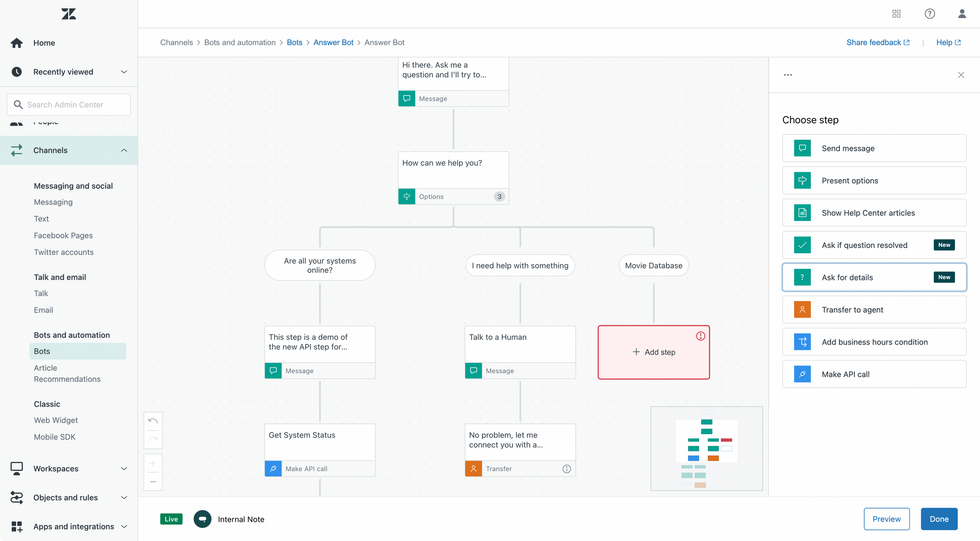Click the Search Admin Center field
980x541 pixels.
coord(69,105)
